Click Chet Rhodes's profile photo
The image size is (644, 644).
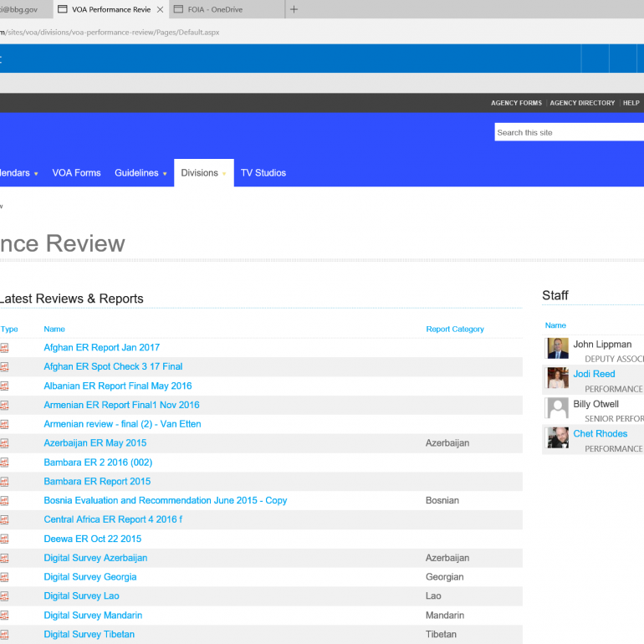coord(558,437)
